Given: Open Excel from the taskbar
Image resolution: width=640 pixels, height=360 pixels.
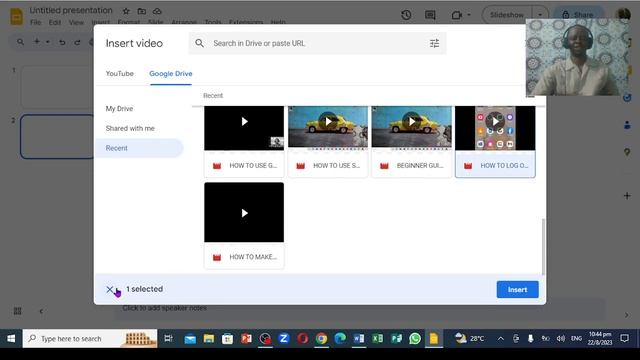Looking at the screenshot, I should click(x=378, y=338).
